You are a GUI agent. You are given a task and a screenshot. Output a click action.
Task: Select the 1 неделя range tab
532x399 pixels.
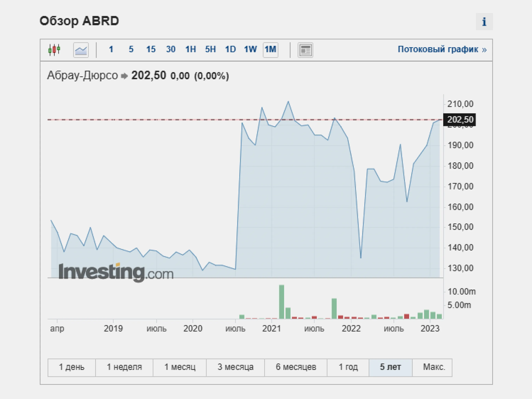click(124, 367)
